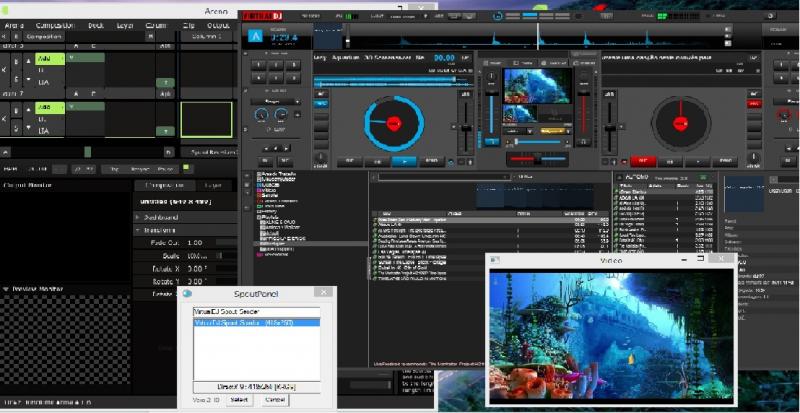Turn left mixer channel gain knob
The height and width of the screenshot is (413, 800).
(491, 77)
